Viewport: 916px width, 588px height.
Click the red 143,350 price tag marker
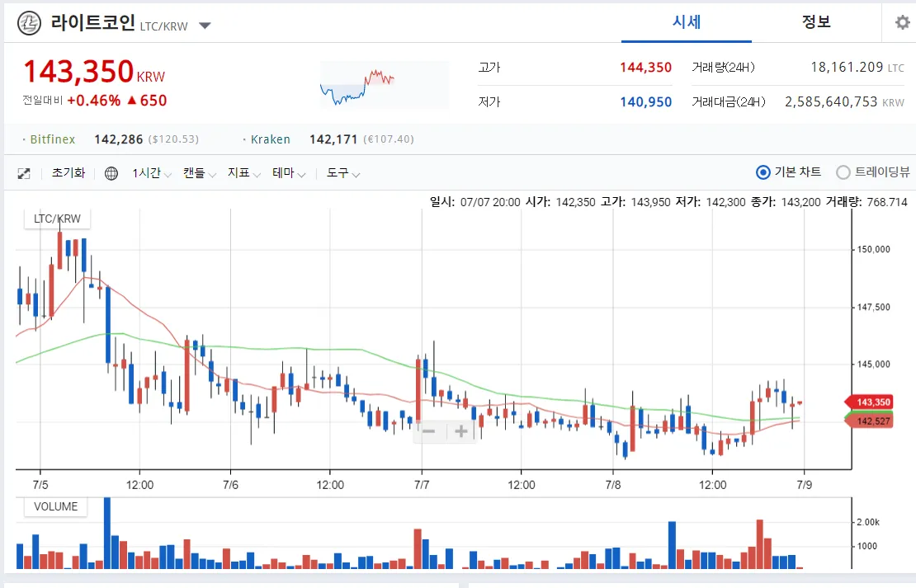pos(872,402)
